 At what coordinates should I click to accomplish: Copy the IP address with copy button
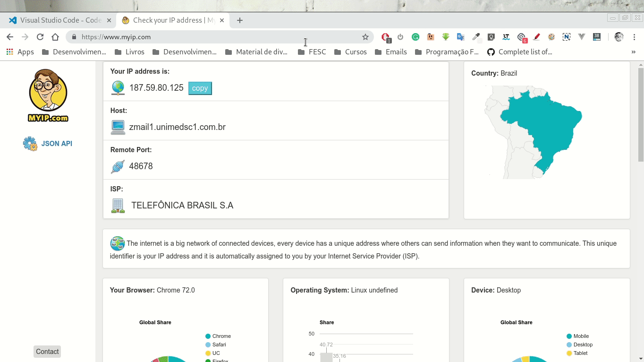[x=200, y=88]
